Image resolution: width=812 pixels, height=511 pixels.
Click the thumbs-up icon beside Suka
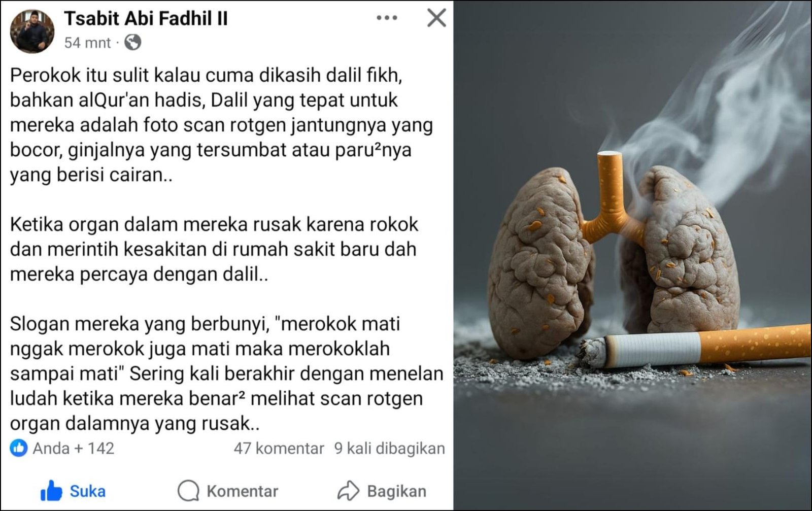tap(51, 491)
